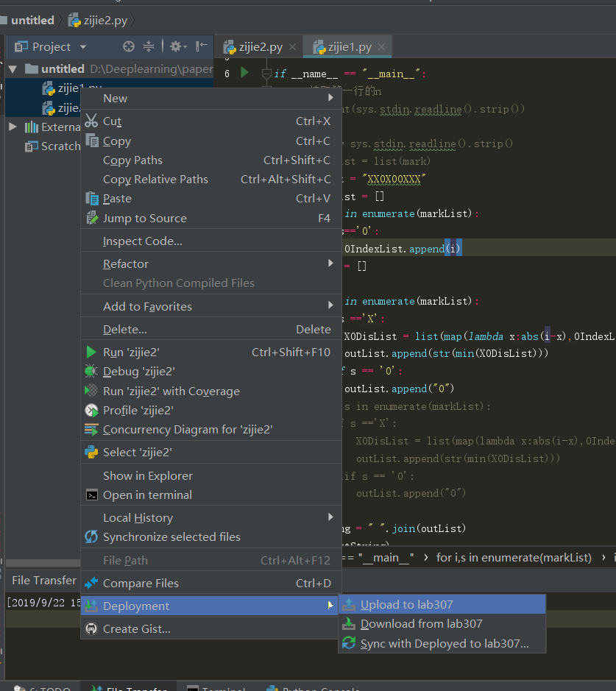Image resolution: width=616 pixels, height=691 pixels.
Task: Choose Paste from the context menu
Action: click(211, 199)
